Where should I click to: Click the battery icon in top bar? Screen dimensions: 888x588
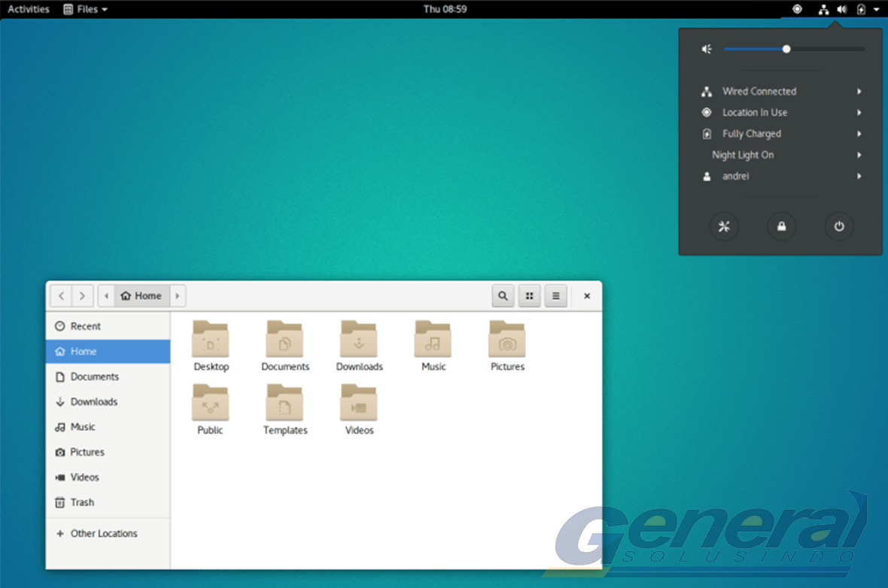pos(861,9)
